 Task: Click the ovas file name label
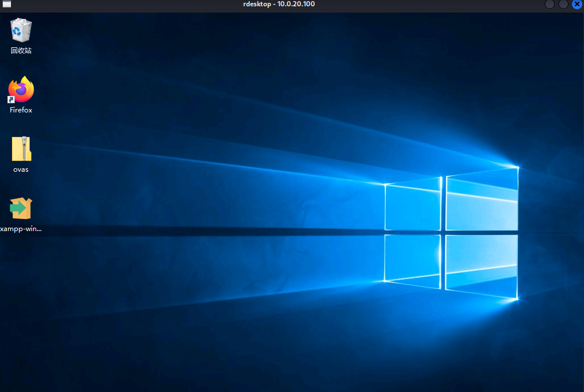[21, 169]
